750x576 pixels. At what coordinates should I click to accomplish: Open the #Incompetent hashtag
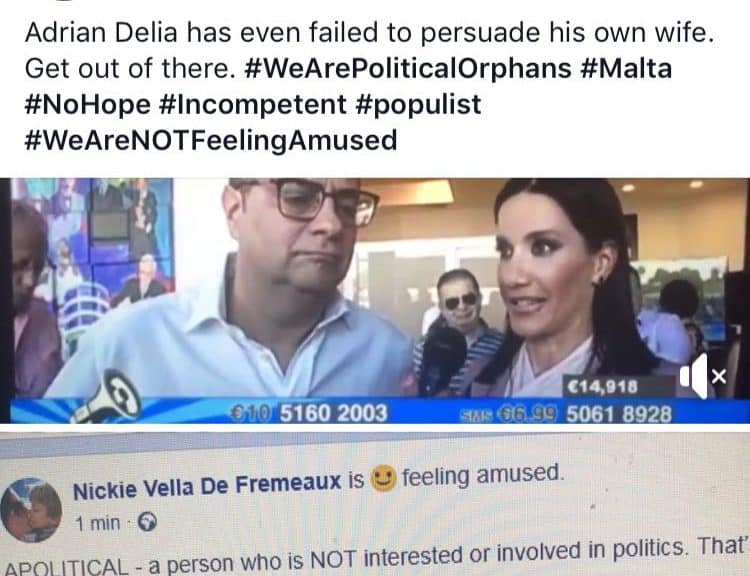tap(253, 104)
